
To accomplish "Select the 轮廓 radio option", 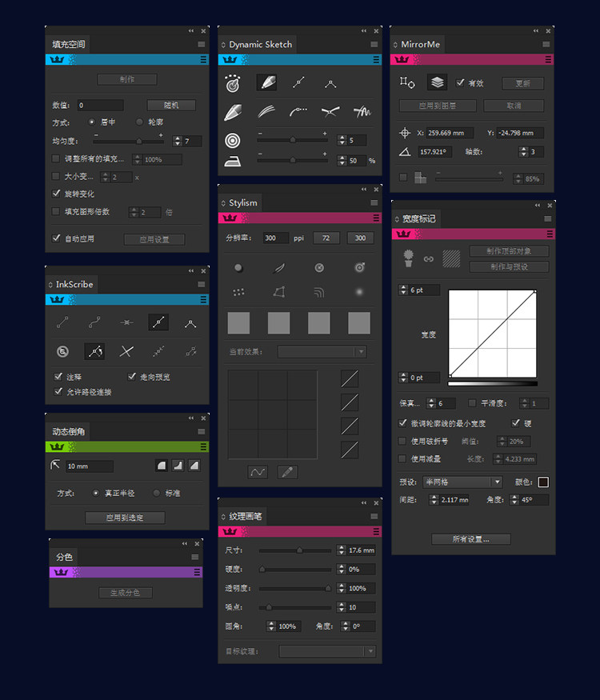I will 139,122.
